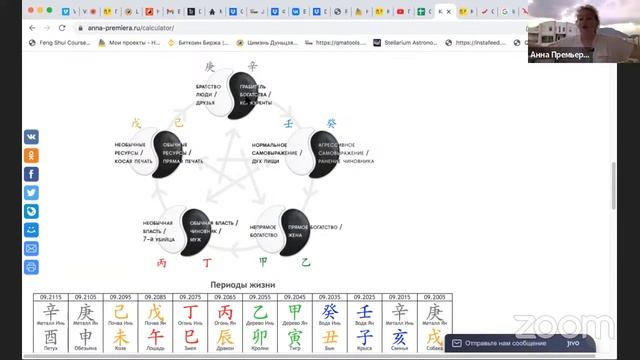Click the 09.2095 period header cell
Image resolution: width=640 pixels, height=360 pixels.
tap(120, 297)
